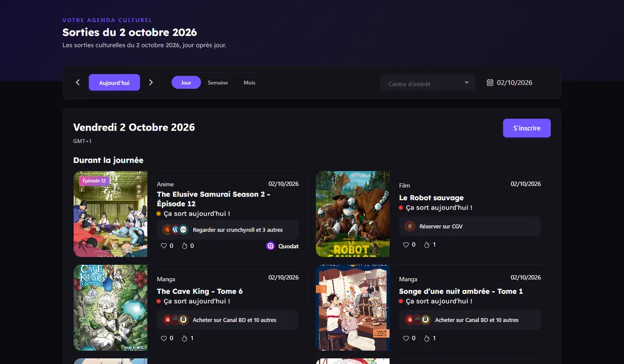Screen dimensions: 624x364
Task: Click the Durant la journée heading
Action: [108, 160]
